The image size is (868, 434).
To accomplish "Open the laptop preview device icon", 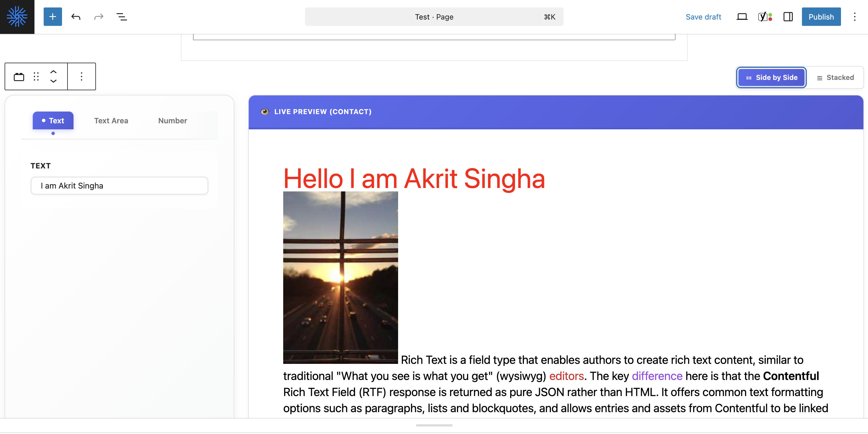I will [742, 16].
